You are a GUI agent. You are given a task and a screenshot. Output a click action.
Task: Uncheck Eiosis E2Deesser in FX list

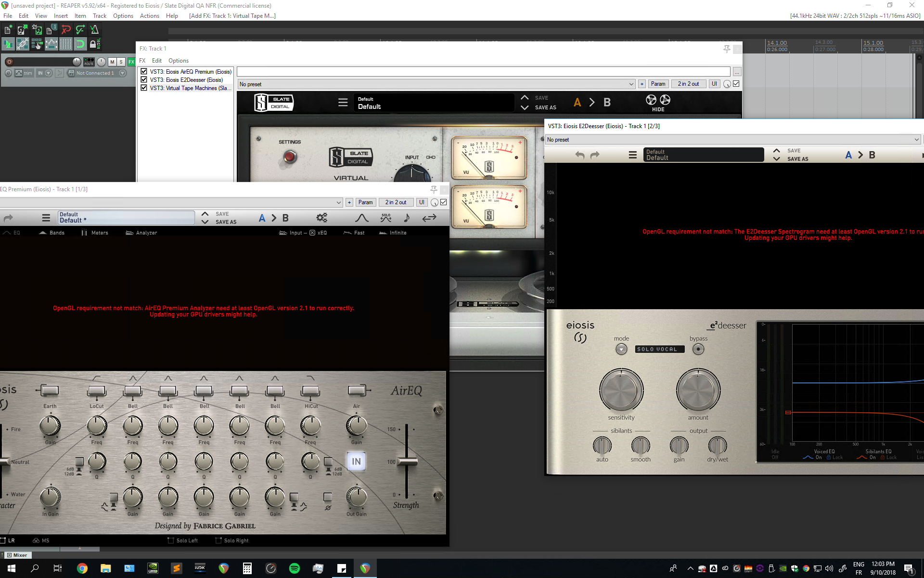(x=144, y=79)
